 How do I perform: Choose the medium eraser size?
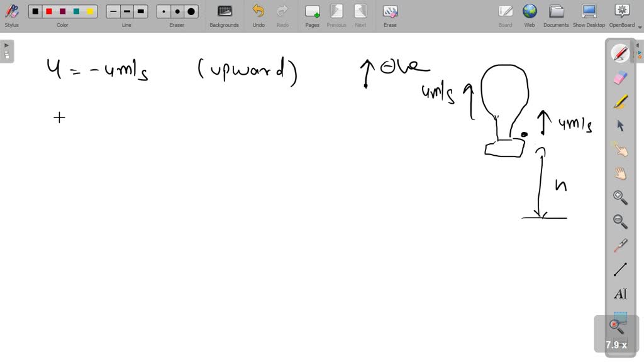[177, 11]
